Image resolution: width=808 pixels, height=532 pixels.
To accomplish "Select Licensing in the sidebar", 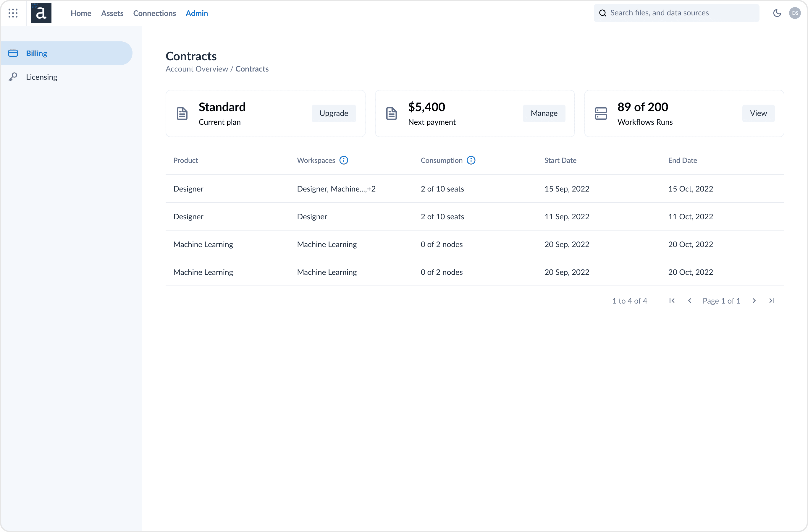I will (x=41, y=77).
